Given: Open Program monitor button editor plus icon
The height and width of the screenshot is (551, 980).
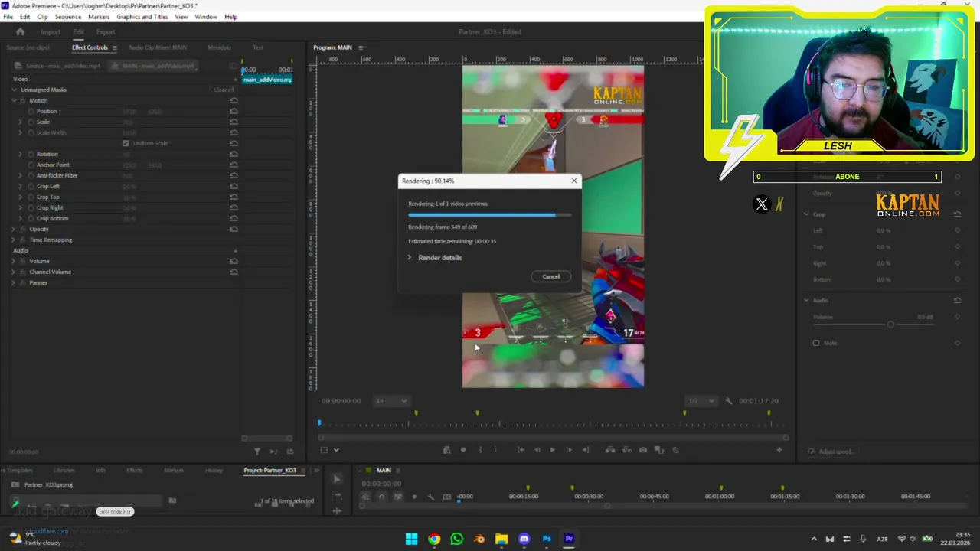Looking at the screenshot, I should pos(779,450).
